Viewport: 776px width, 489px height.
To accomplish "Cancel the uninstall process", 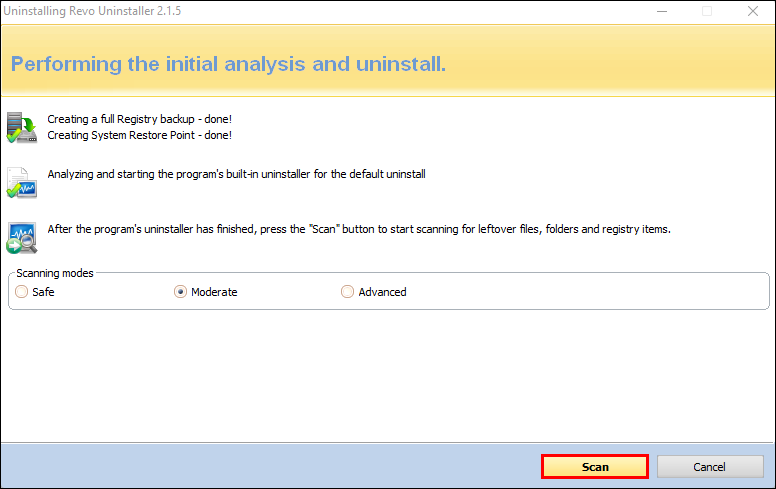I will pos(710,467).
